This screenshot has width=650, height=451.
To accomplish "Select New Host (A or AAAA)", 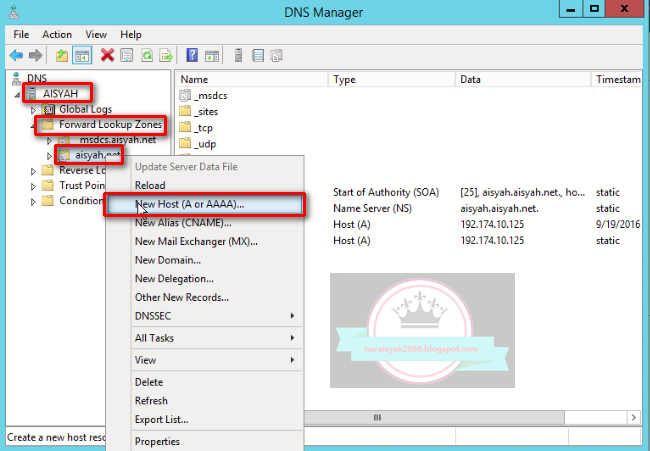I will (204, 204).
